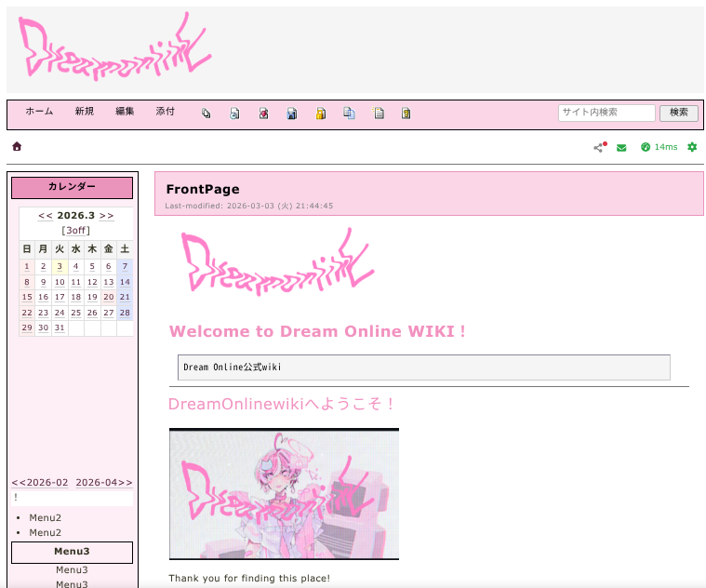
Task: Click the 3off link in calendar
Action: pyautogui.click(x=76, y=231)
